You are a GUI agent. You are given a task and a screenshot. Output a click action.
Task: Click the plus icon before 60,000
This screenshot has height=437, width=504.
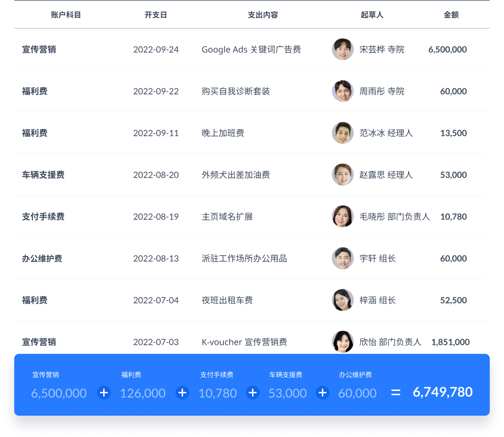click(x=322, y=393)
